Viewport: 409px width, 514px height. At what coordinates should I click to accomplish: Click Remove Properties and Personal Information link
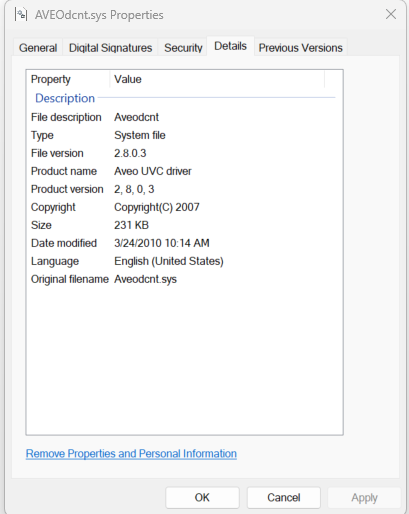[131, 454]
